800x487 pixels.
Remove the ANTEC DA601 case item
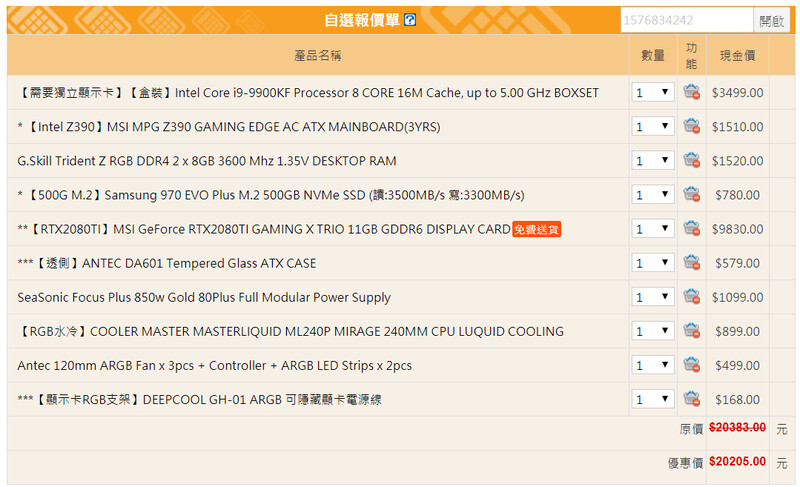(x=691, y=263)
